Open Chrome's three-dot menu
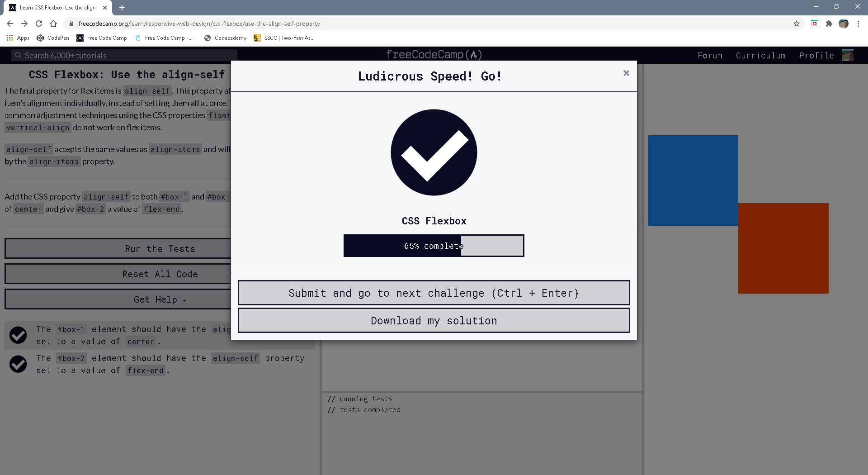 [x=858, y=24]
